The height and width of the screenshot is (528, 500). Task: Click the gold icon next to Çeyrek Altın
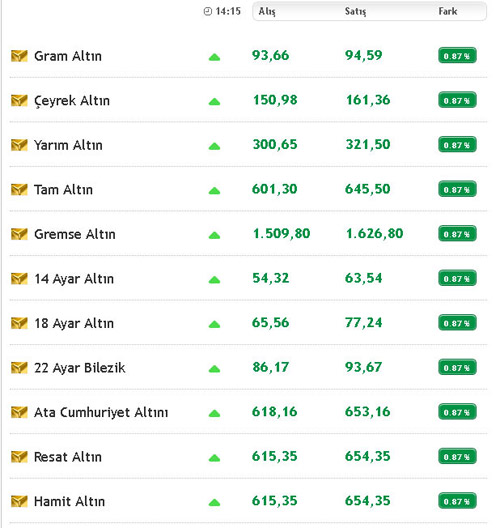click(19, 100)
